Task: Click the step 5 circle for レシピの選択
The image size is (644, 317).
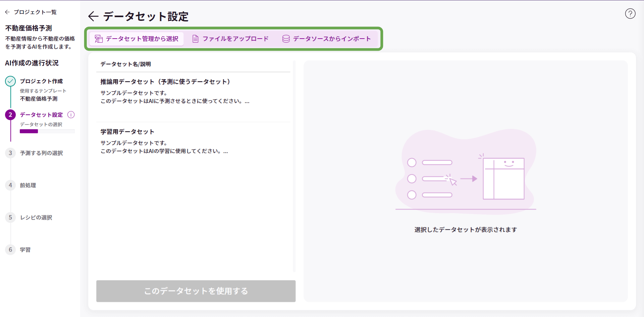Action: (x=10, y=217)
